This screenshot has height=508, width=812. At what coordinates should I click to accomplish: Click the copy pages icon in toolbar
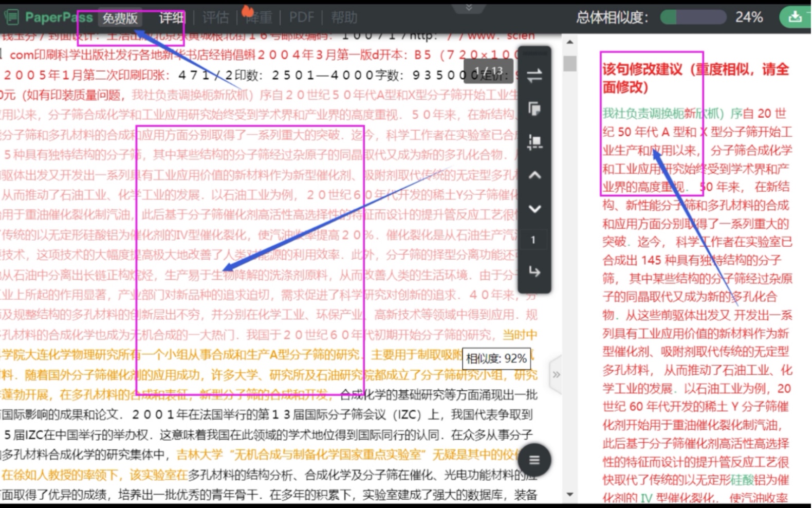coord(534,109)
